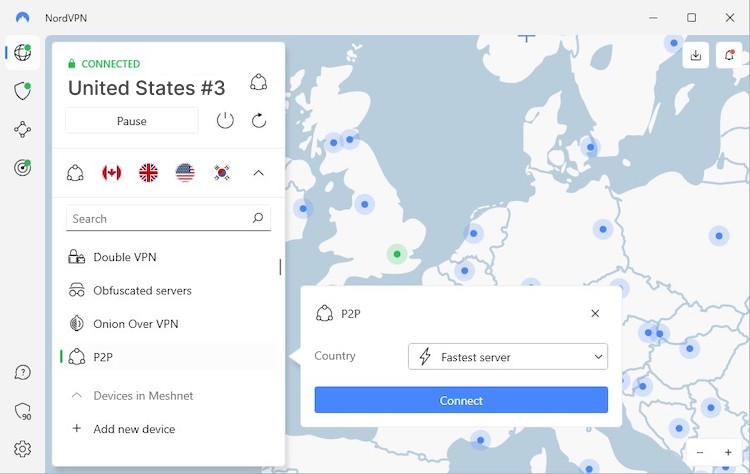
Task: Click the Pause connection button
Action: click(x=131, y=121)
